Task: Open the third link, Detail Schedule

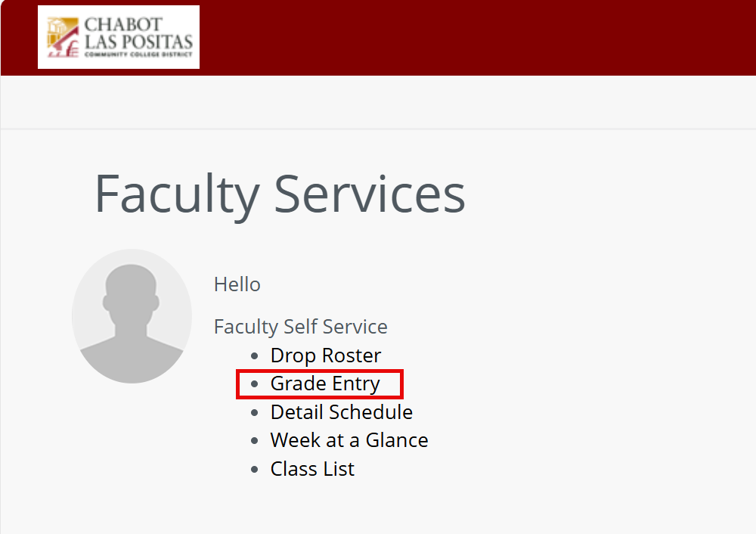Action: (341, 412)
